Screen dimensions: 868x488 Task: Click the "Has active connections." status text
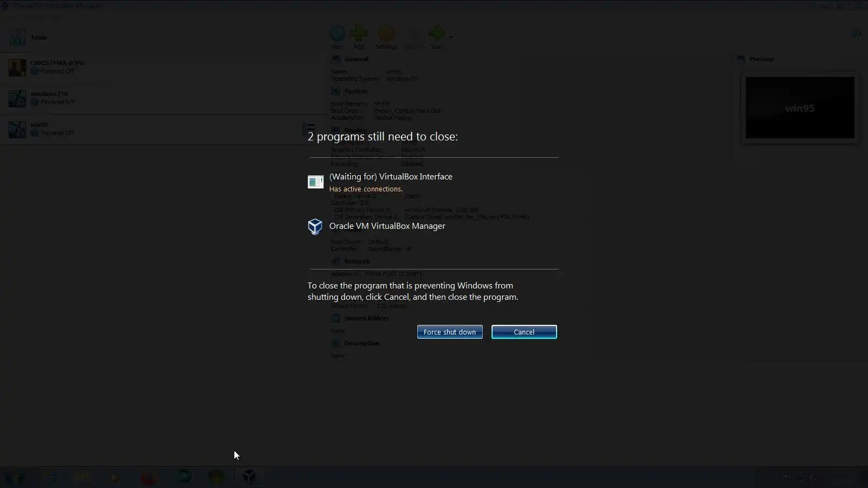pos(366,189)
